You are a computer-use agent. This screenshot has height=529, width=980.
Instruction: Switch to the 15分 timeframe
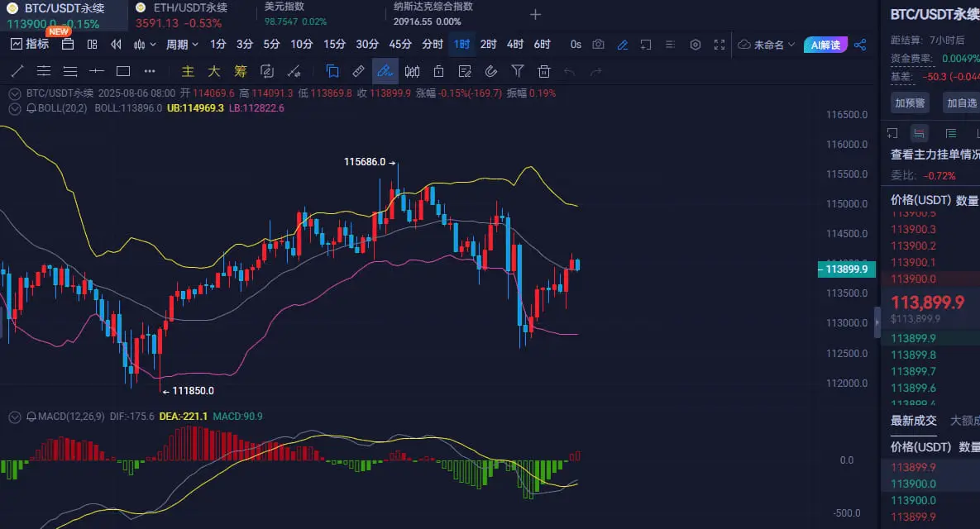[334, 45]
